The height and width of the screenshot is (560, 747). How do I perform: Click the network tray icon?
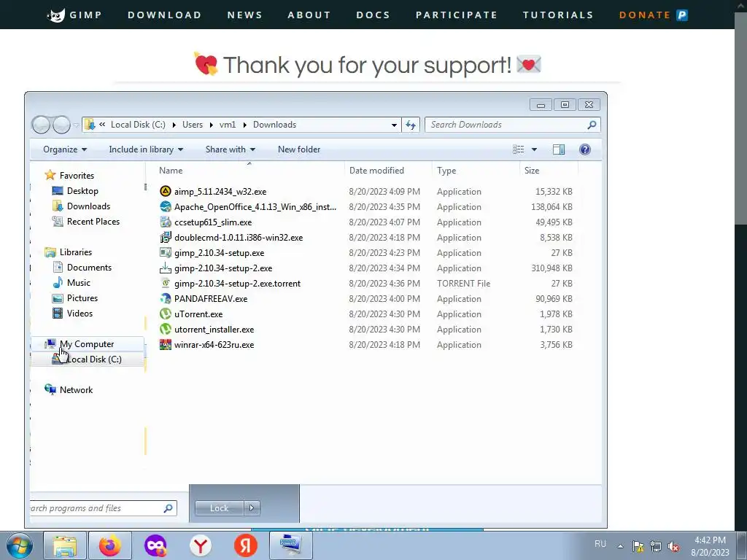coord(656,546)
